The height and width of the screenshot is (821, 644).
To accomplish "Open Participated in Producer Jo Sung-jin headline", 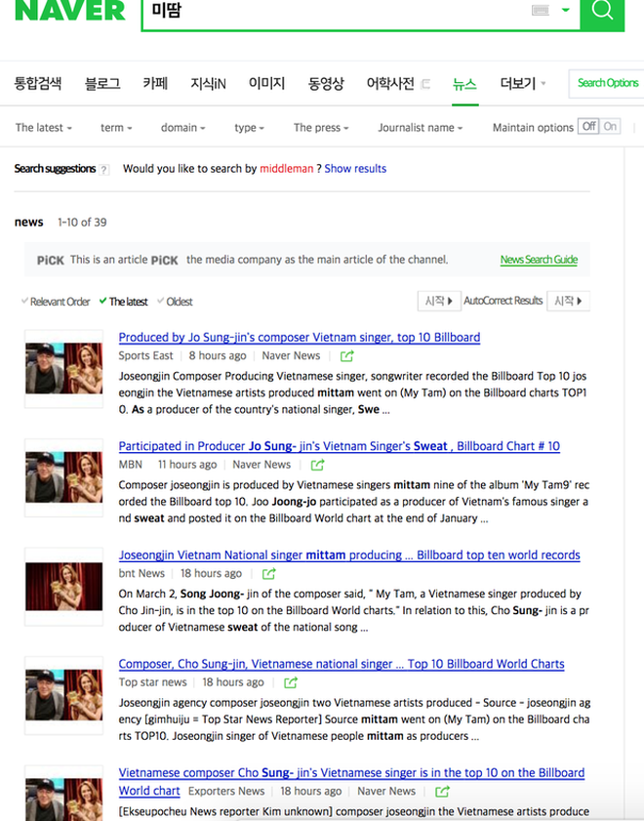I will coord(339,446).
